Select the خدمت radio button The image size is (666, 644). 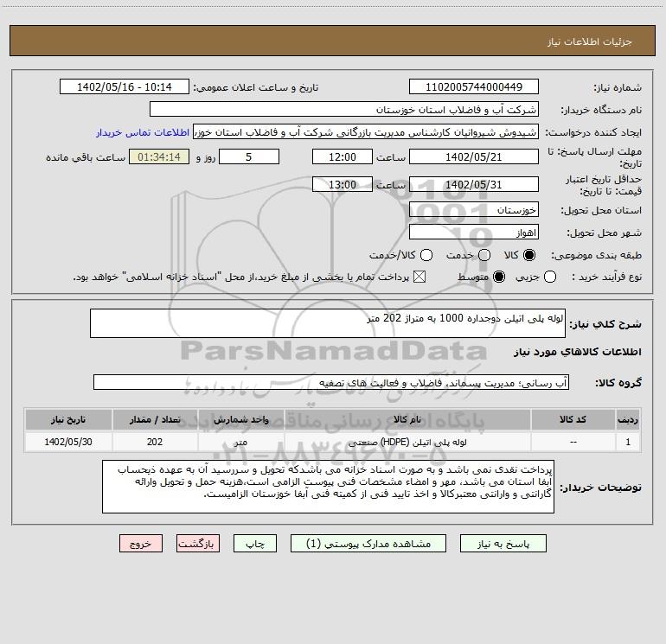484,255
